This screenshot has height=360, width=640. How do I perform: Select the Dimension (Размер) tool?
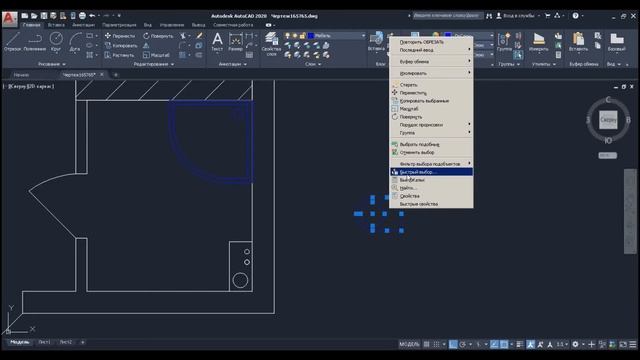click(x=236, y=42)
